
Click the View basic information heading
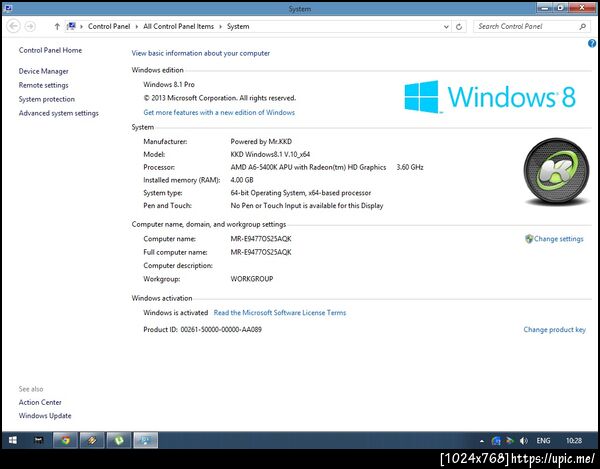click(201, 53)
